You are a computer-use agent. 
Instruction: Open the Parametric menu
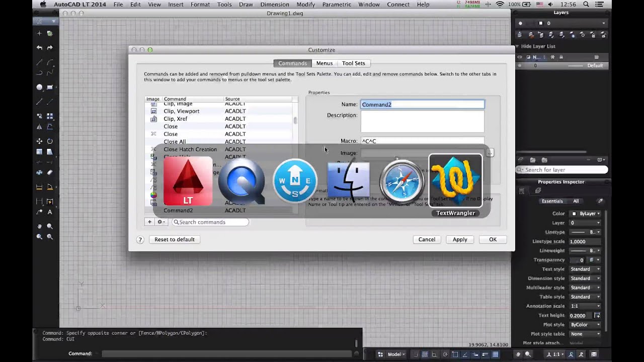[x=337, y=5]
